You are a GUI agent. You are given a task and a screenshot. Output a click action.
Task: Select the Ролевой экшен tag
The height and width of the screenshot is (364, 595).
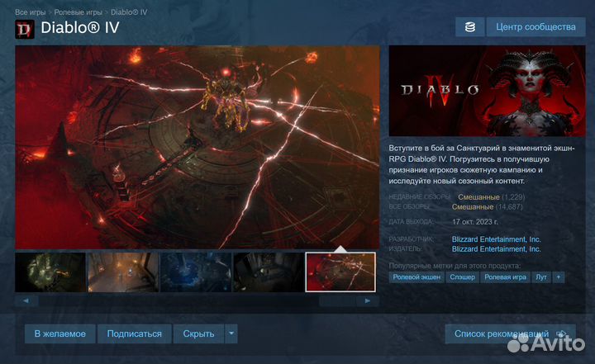pos(416,277)
